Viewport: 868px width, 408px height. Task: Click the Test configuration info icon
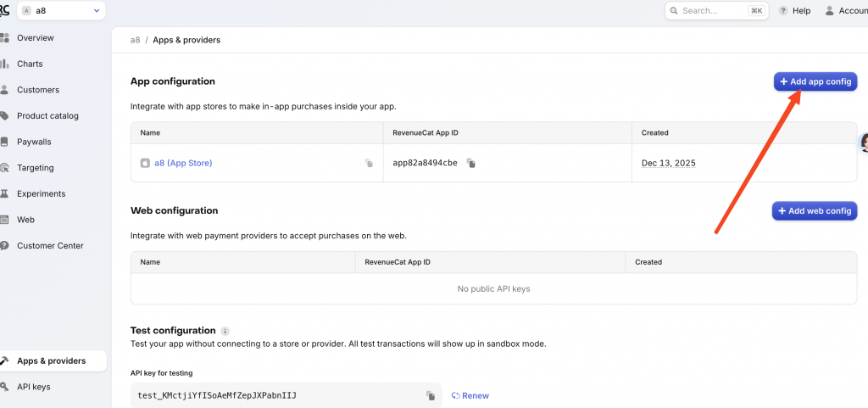[225, 331]
